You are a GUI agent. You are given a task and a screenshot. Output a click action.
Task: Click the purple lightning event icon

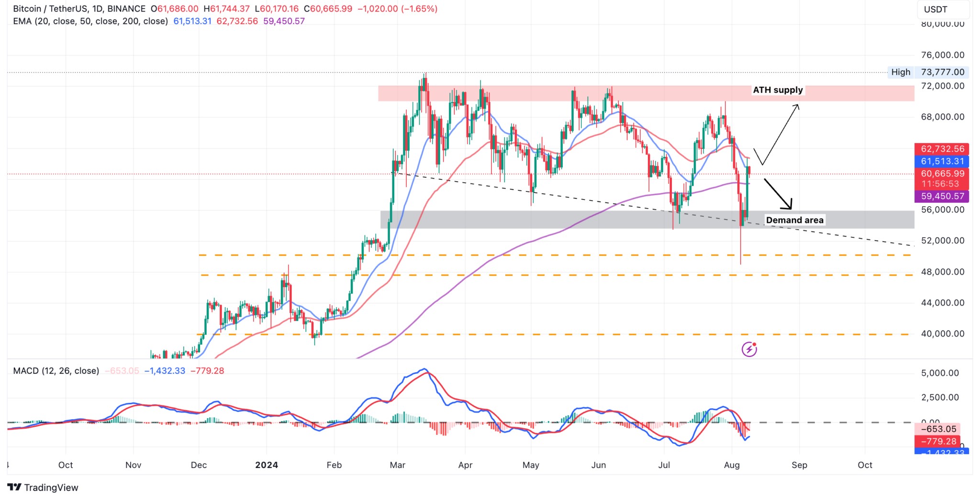click(749, 349)
